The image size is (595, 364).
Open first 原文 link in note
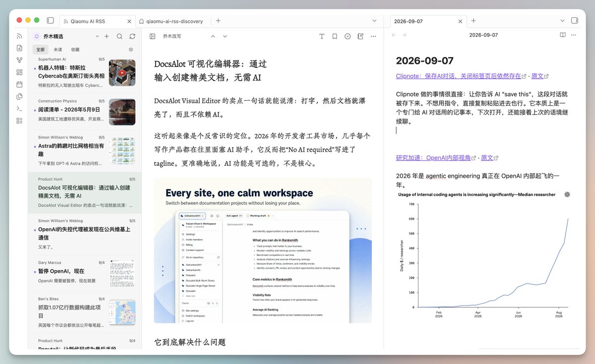(537, 76)
